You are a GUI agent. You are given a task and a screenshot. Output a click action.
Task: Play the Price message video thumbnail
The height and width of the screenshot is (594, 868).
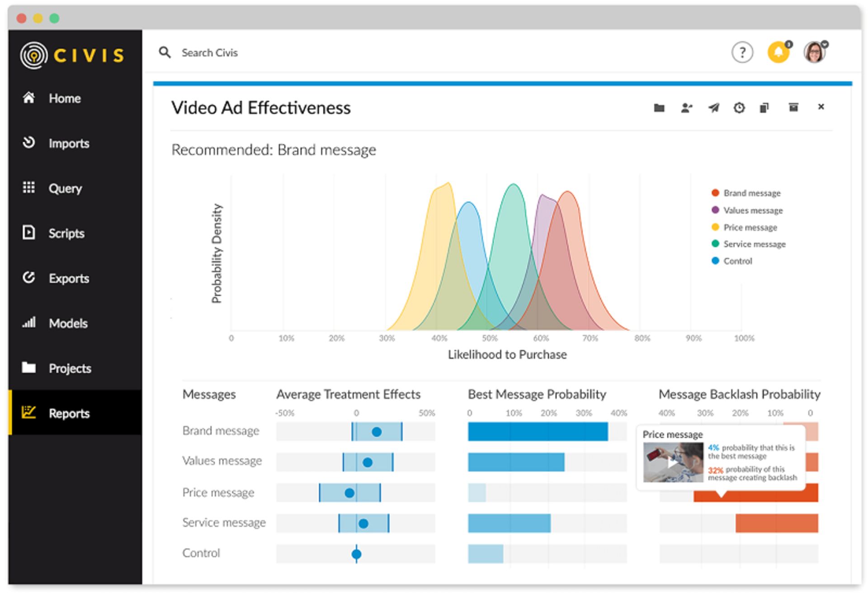pyautogui.click(x=673, y=463)
